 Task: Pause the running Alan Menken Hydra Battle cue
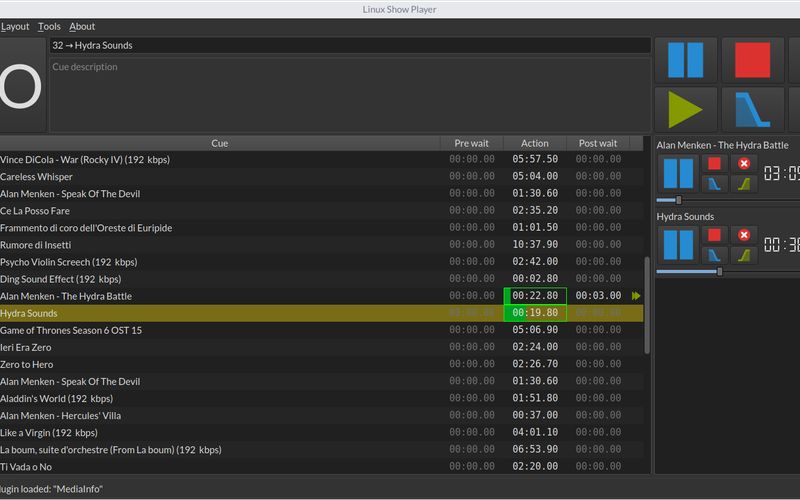click(678, 173)
